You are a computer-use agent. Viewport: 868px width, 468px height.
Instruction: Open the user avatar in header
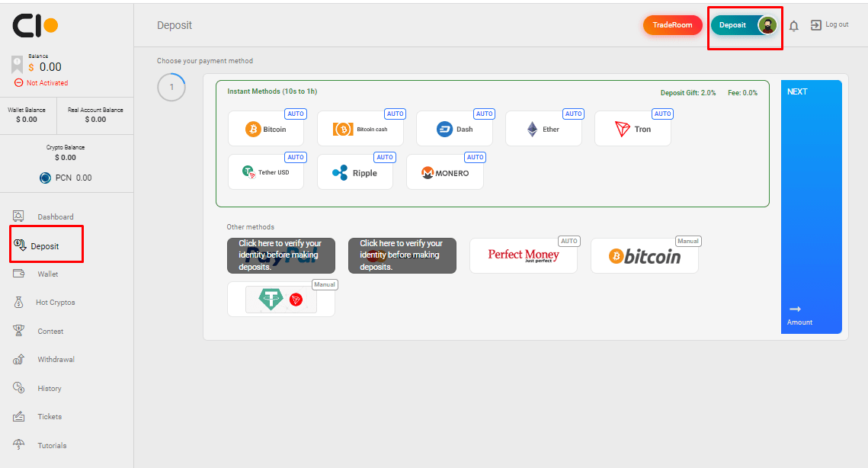(x=767, y=25)
